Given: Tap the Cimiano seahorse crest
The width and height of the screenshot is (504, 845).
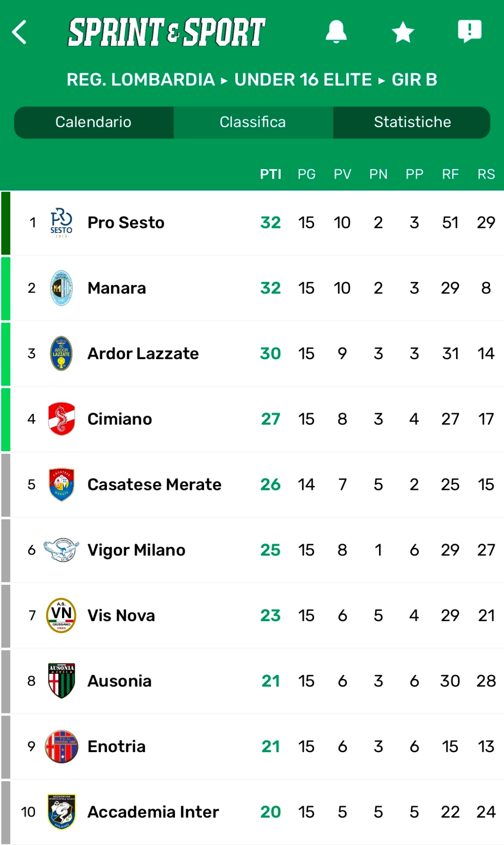Looking at the screenshot, I should 61,419.
